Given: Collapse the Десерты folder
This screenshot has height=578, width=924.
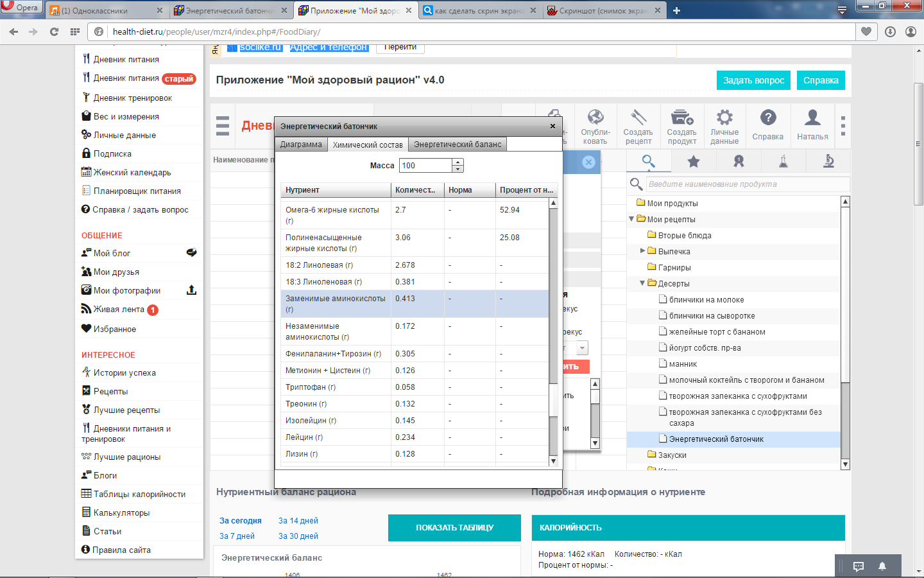Looking at the screenshot, I should tap(642, 283).
